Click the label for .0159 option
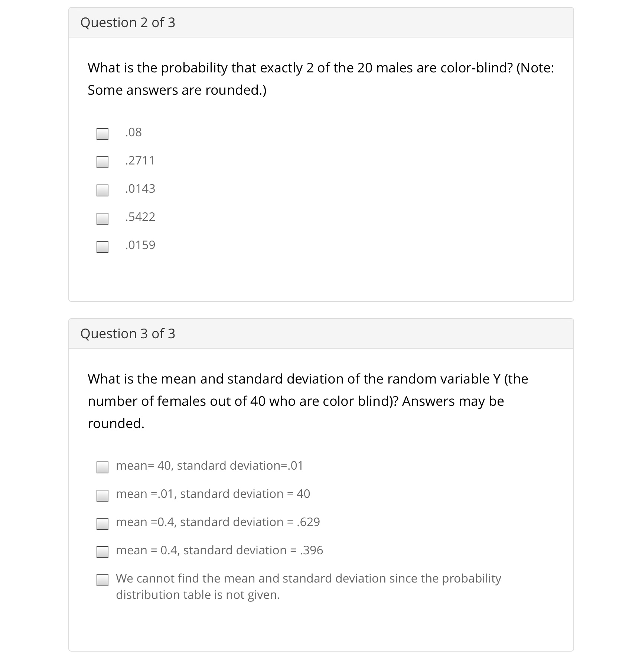Image resolution: width=619 pixels, height=672 pixels. point(139,245)
